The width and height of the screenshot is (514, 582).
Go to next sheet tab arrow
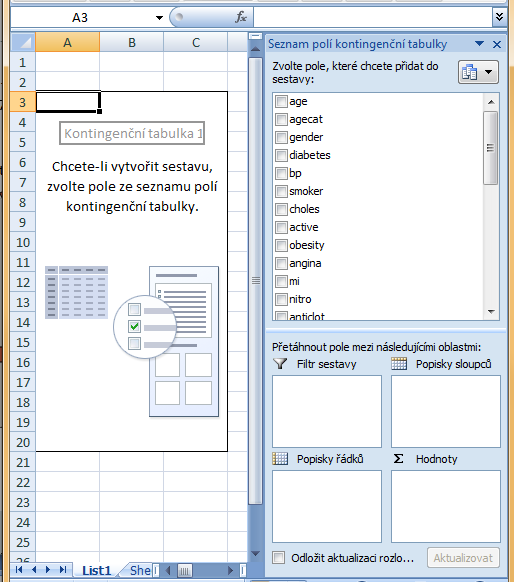pyautogui.click(x=48, y=570)
